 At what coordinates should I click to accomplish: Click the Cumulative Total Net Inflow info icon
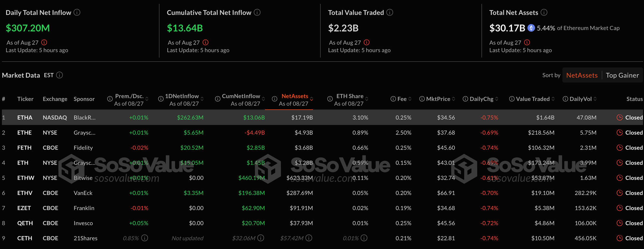click(257, 13)
